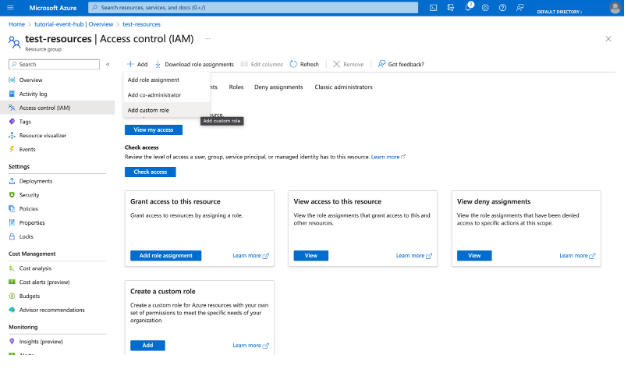Follow Learn more link in Grant access card
The height and width of the screenshot is (380, 626).
pyautogui.click(x=251, y=256)
